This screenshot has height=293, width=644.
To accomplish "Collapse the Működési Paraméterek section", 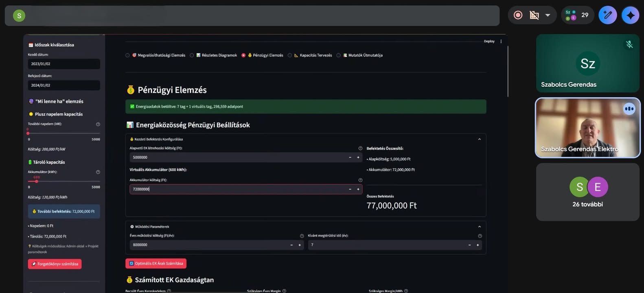I will point(479,227).
